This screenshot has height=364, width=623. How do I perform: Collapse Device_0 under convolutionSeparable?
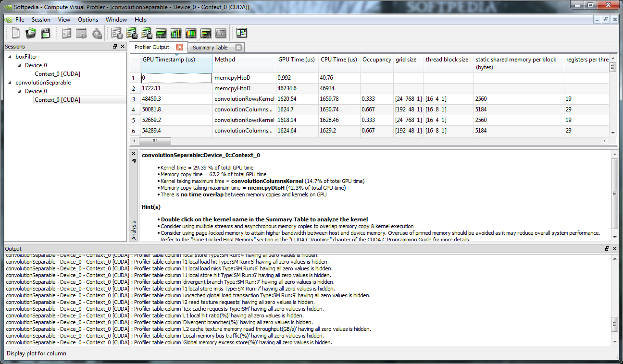[x=19, y=91]
